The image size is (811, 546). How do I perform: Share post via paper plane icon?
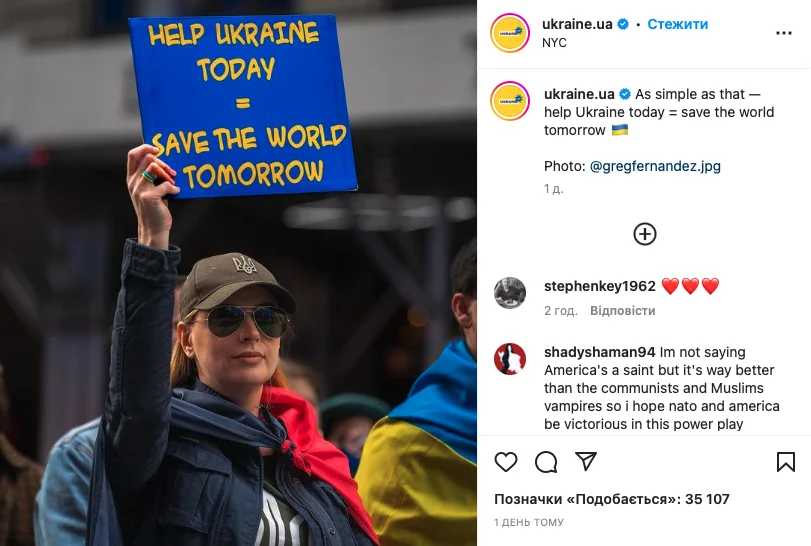click(x=586, y=461)
